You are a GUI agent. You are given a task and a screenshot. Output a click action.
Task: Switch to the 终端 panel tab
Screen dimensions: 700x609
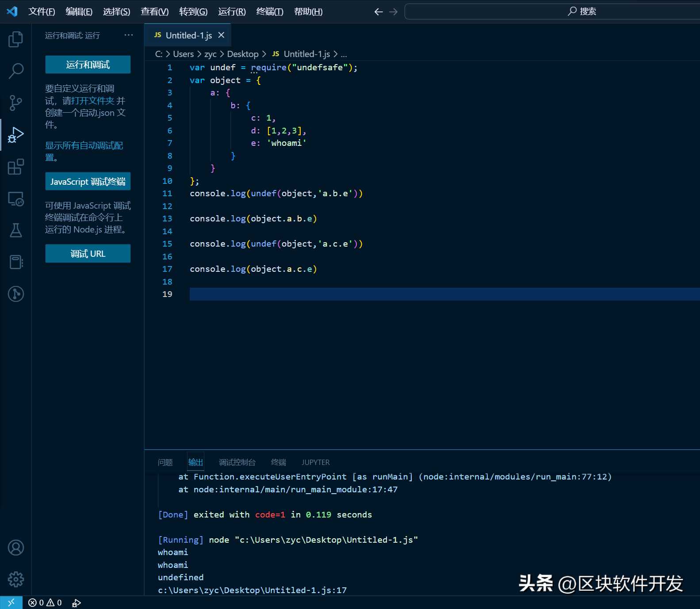(x=279, y=462)
